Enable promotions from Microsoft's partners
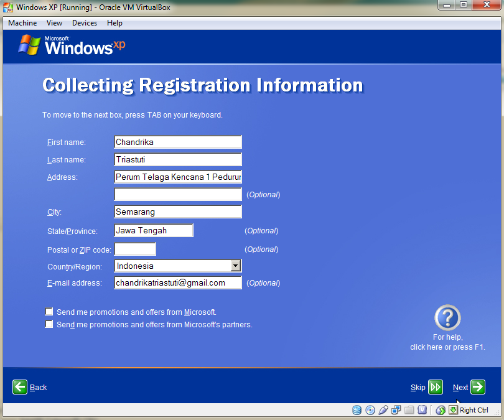The image size is (504, 420). pos(49,324)
